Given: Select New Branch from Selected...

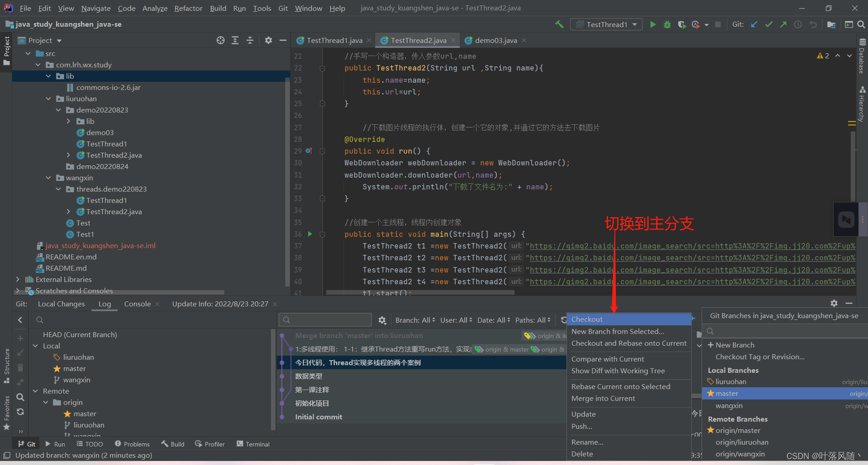Looking at the screenshot, I should point(629,331).
